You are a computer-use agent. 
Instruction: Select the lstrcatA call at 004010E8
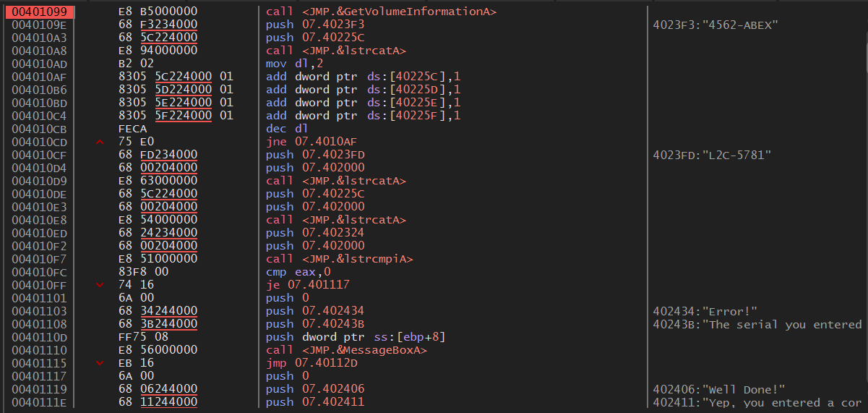(x=336, y=220)
